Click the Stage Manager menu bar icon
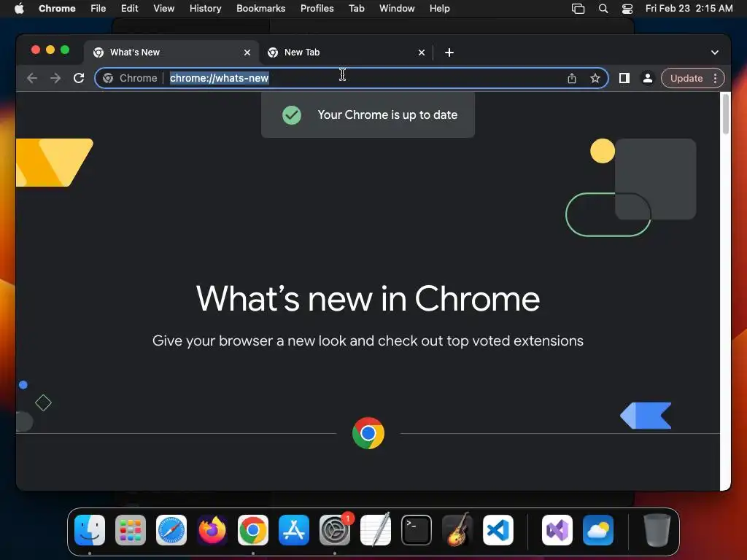The image size is (747, 560). (x=578, y=9)
